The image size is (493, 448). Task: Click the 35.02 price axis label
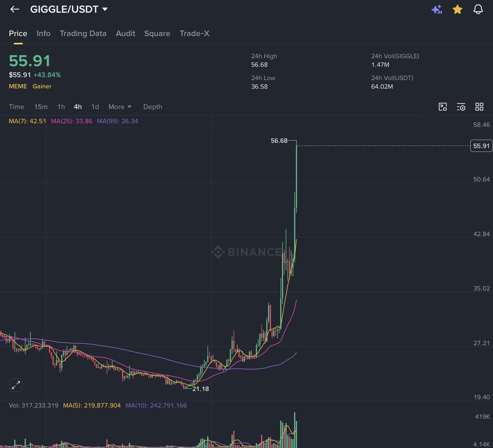point(481,288)
